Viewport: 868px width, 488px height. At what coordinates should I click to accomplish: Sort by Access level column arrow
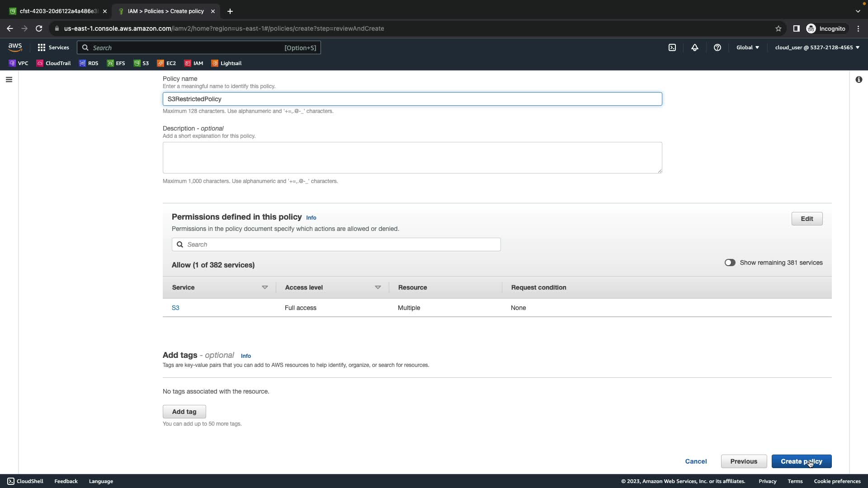tap(378, 287)
